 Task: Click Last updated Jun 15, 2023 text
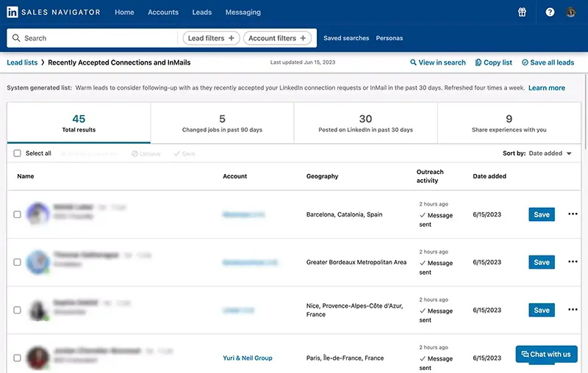tap(303, 62)
